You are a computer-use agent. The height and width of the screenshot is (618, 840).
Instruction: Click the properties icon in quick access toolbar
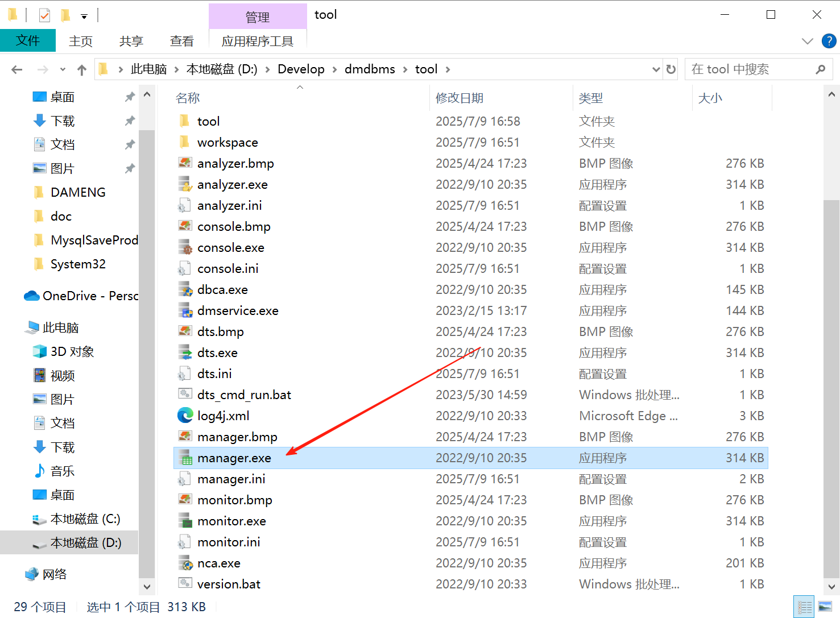pyautogui.click(x=44, y=15)
